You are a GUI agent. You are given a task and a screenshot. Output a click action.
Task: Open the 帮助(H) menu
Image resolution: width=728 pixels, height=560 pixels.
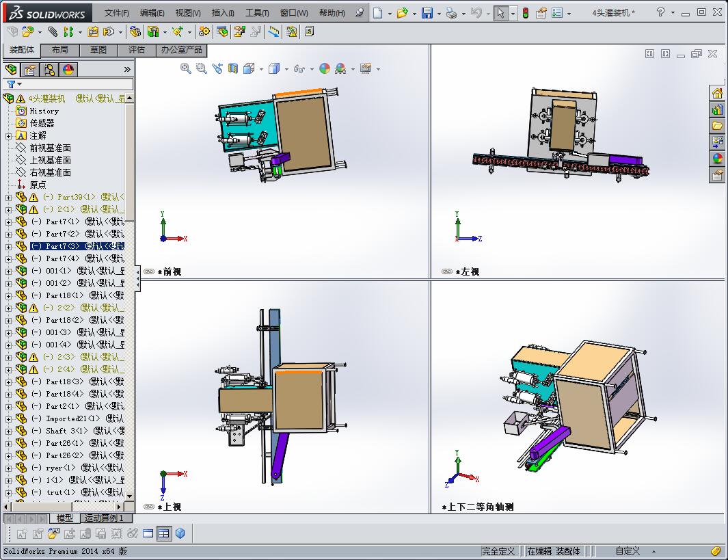point(332,13)
